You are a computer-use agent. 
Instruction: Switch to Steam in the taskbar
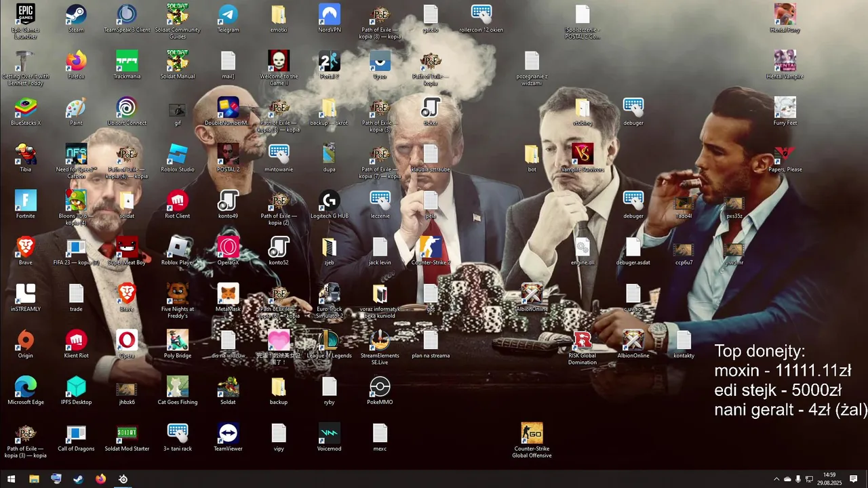point(79,479)
